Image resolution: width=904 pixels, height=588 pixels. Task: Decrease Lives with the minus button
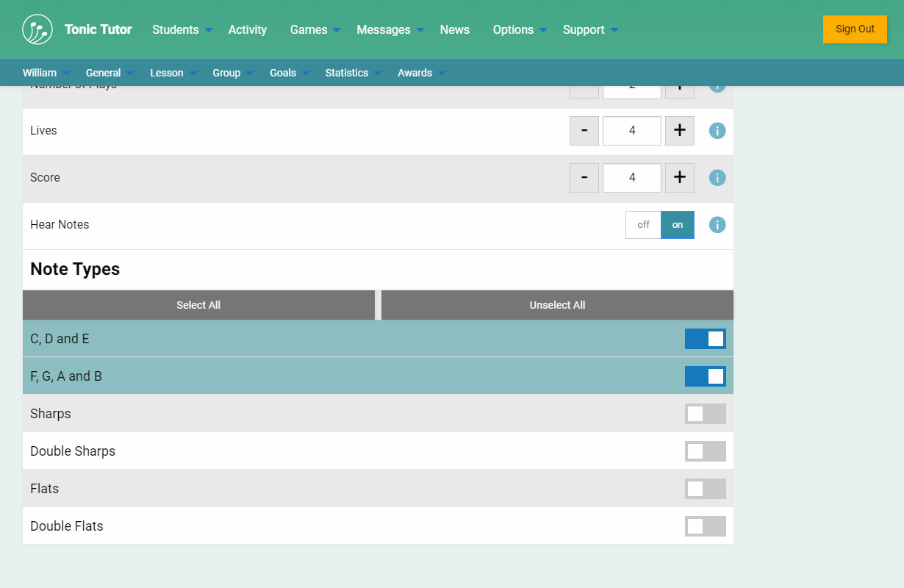pyautogui.click(x=584, y=131)
